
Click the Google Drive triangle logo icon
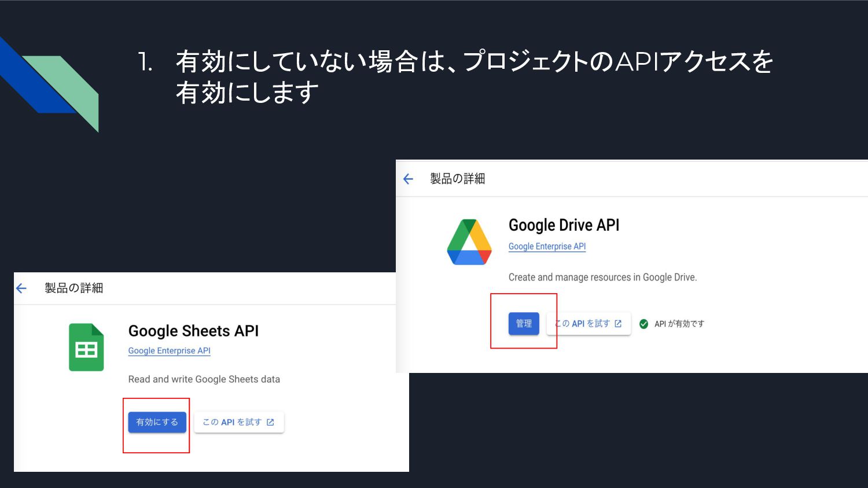(x=469, y=242)
